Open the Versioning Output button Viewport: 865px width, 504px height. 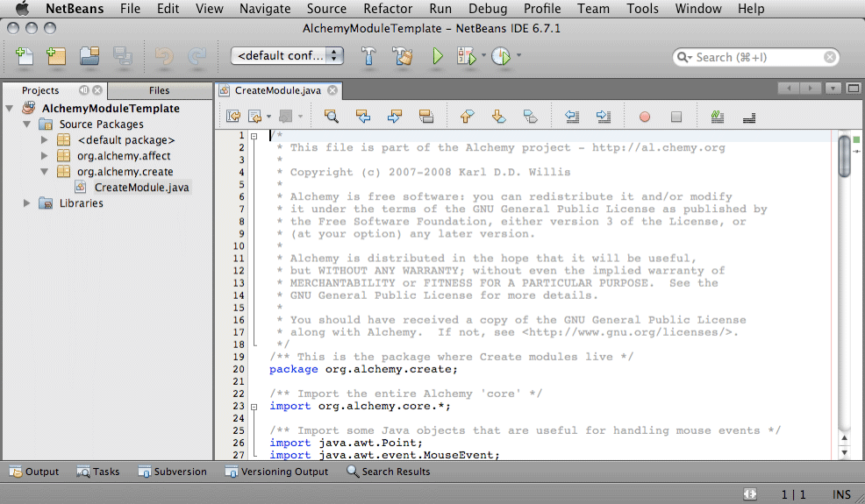[277, 472]
